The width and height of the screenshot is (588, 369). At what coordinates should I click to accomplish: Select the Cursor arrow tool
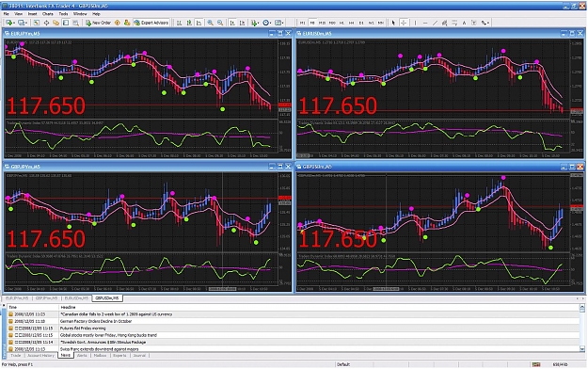393,23
